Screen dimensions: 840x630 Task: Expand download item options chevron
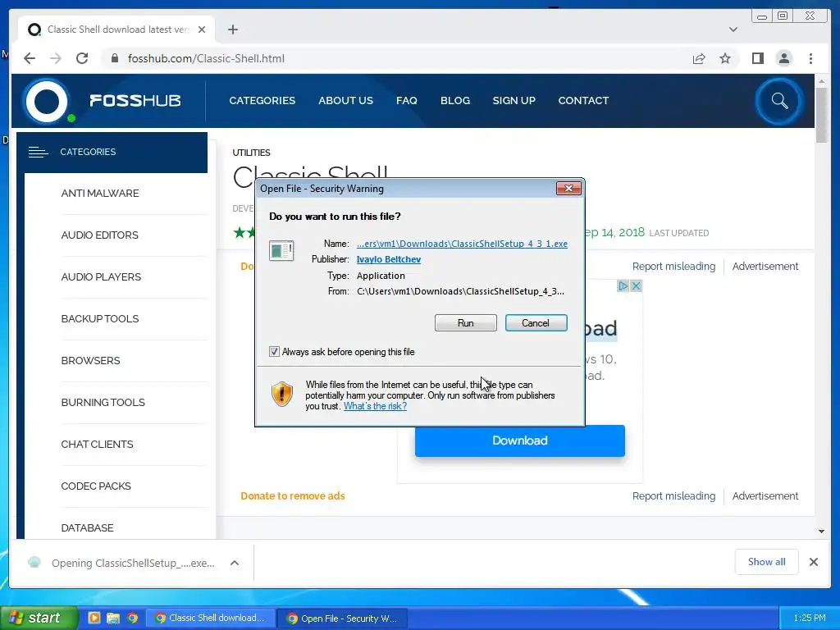(x=235, y=563)
